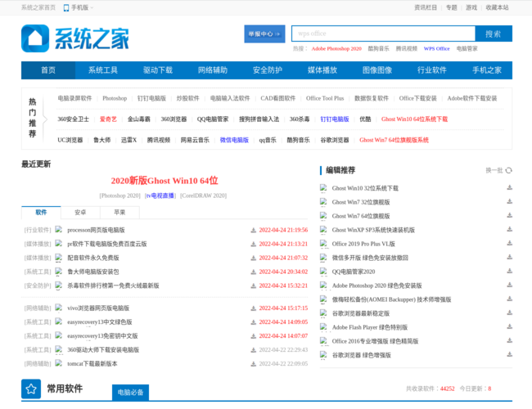Screen dimensions: 532x409
Task: Open easyrecovery13免密钥中文版 entry
Action: click(x=102, y=336)
